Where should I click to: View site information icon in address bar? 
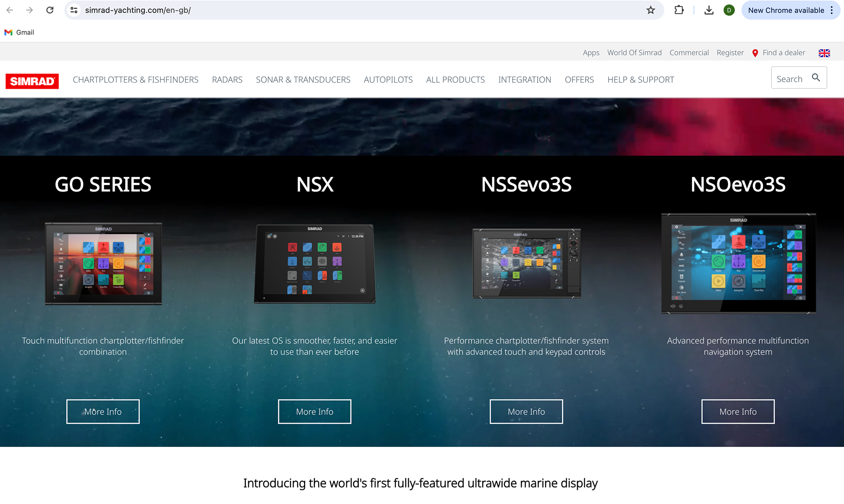tap(74, 10)
